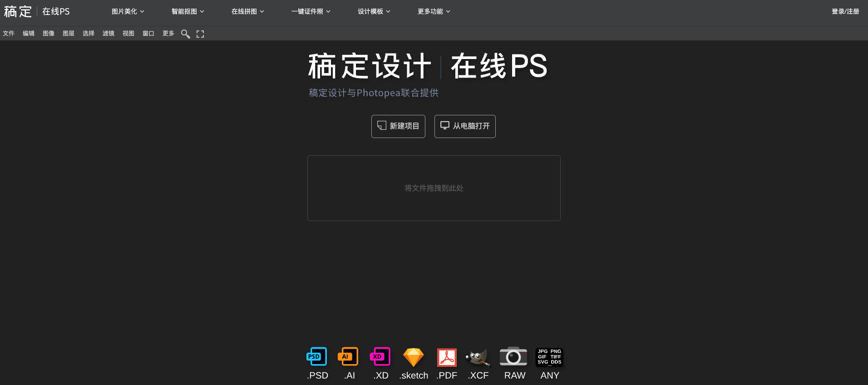
Task: Click the 登录/注册 link
Action: click(x=845, y=11)
